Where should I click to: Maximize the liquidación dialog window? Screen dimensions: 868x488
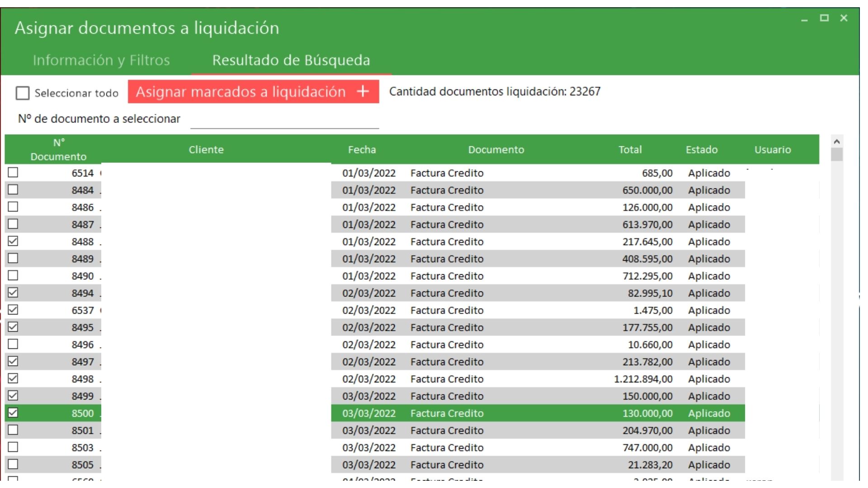click(x=824, y=18)
